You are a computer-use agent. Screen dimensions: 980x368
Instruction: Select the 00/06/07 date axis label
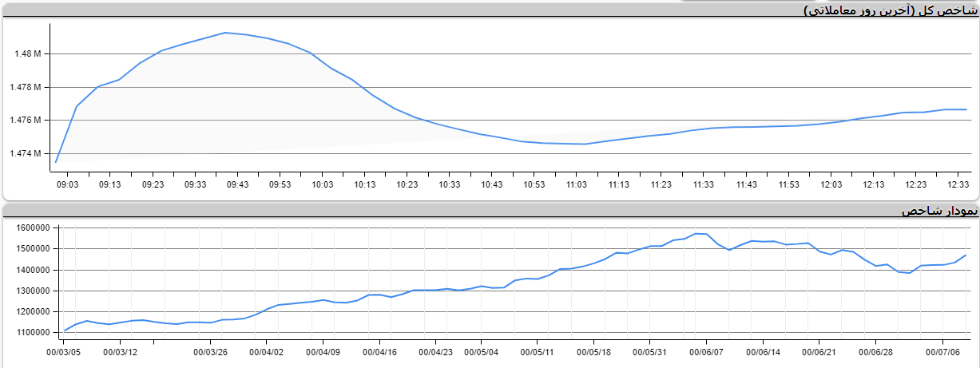706,351
